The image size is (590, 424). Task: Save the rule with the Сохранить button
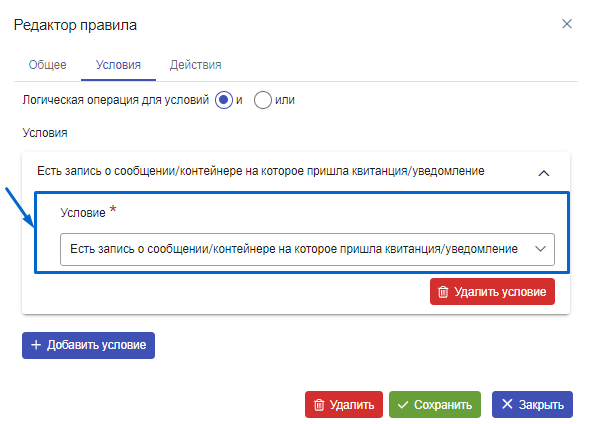click(x=435, y=404)
